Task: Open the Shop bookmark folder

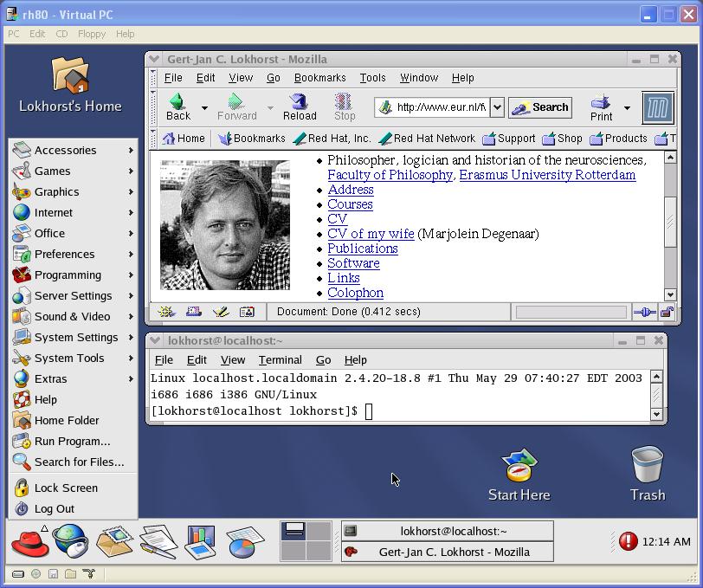Action: pos(562,139)
